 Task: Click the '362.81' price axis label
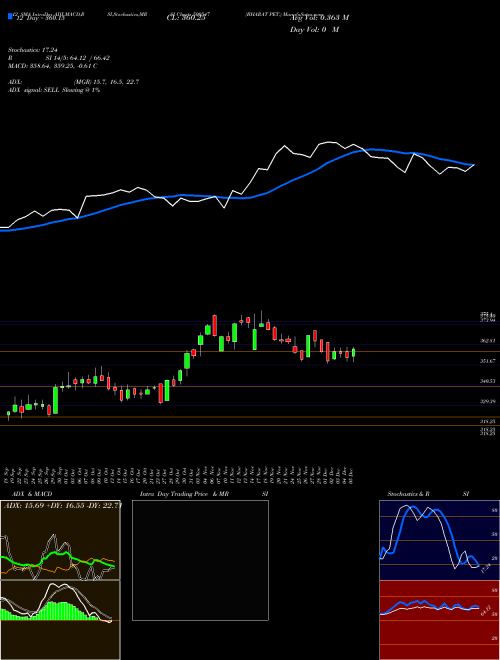(488, 341)
